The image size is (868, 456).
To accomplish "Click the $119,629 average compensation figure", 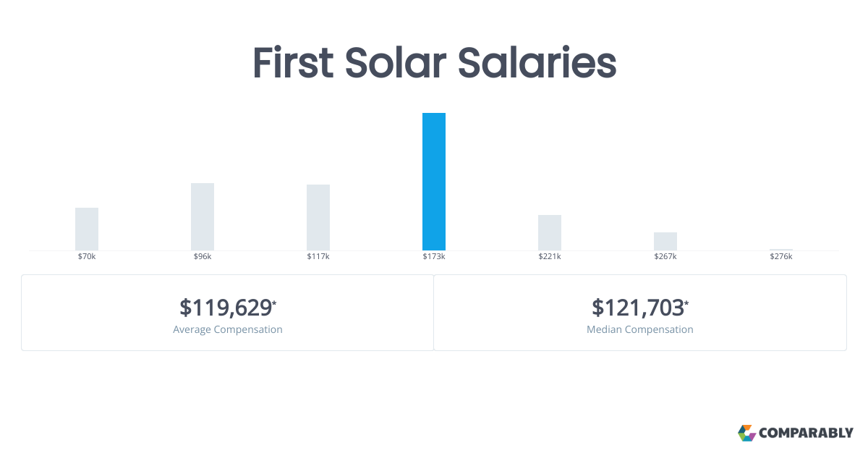I will pos(226,308).
